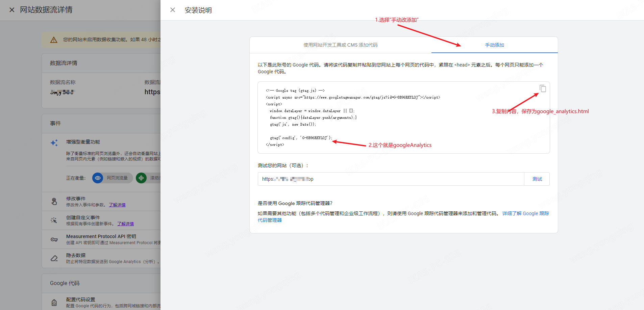This screenshot has width=644, height=310.
Task: Copy the Google tag code snippet
Action: pos(543,88)
